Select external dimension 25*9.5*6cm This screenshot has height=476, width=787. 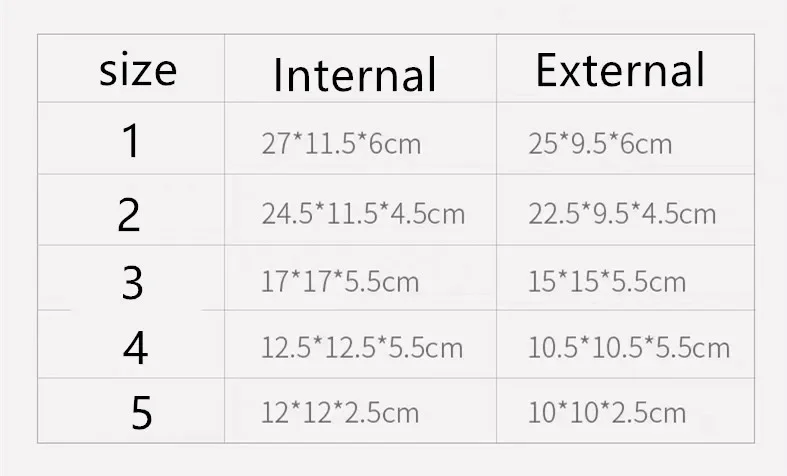pyautogui.click(x=600, y=144)
